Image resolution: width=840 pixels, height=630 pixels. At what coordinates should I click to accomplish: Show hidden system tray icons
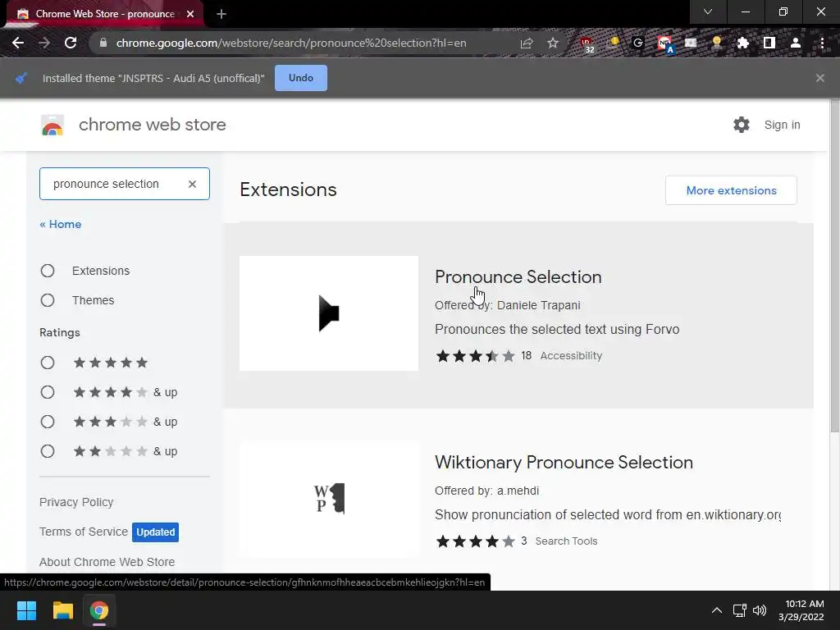tap(717, 610)
